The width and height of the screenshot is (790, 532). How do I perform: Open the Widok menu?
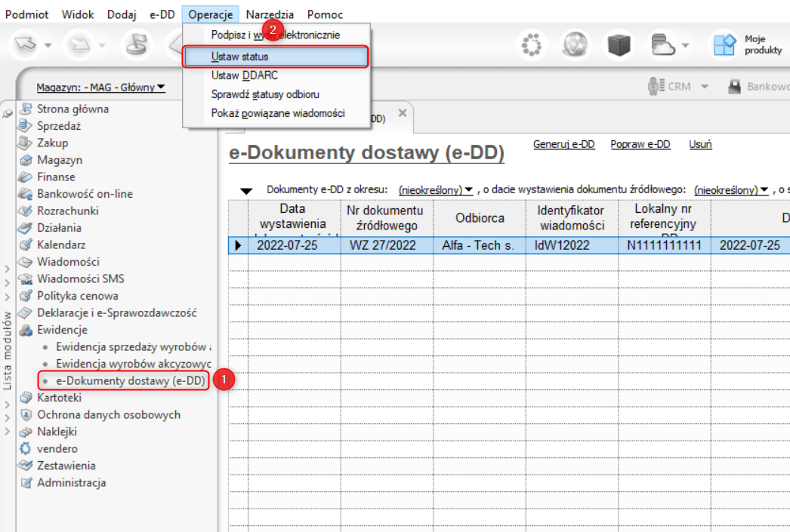[78, 14]
